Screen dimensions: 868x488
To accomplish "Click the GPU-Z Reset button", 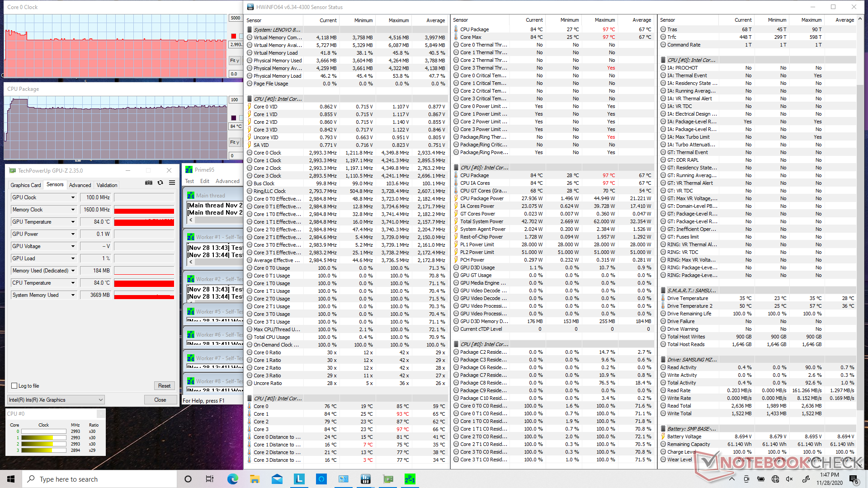I will 164,386.
